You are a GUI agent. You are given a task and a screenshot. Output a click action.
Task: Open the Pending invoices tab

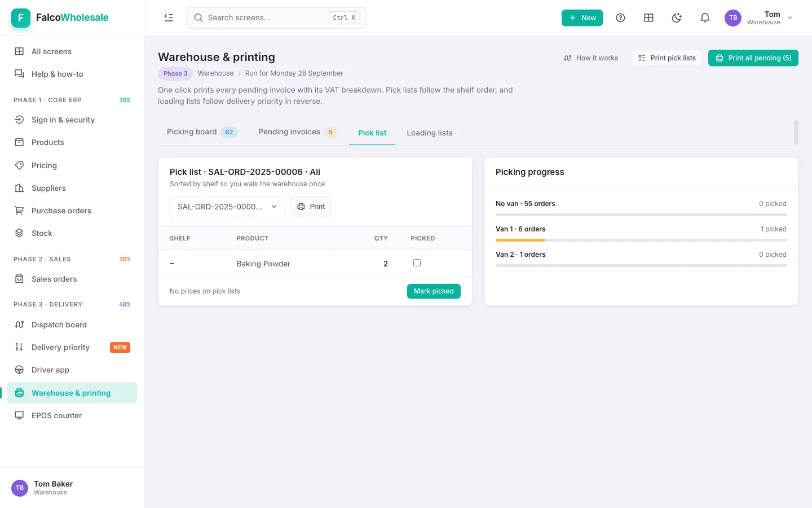[297, 132]
